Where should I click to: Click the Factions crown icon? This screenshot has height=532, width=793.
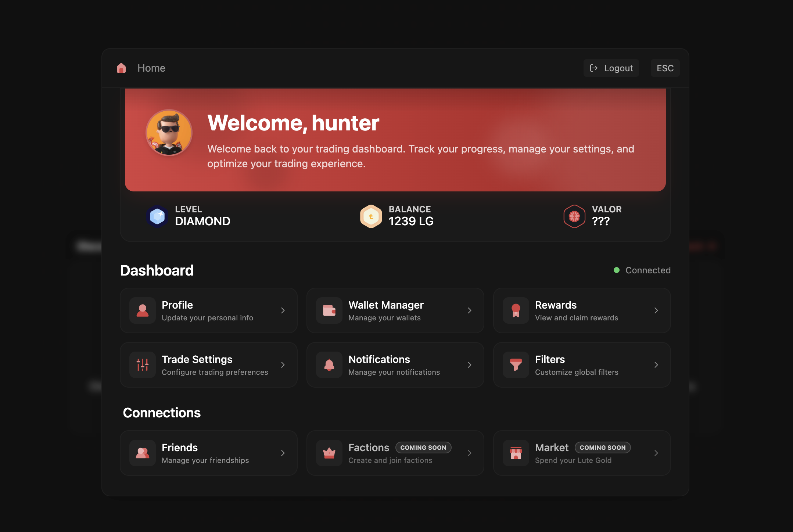pos(329,453)
